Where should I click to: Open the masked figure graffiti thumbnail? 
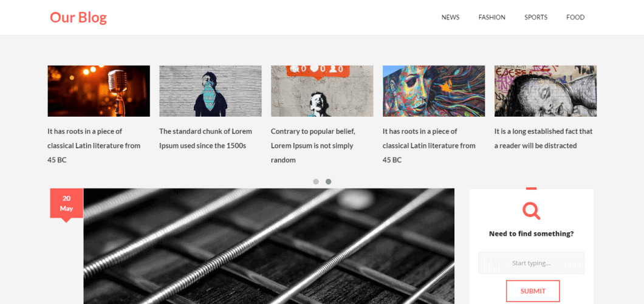[x=210, y=91]
